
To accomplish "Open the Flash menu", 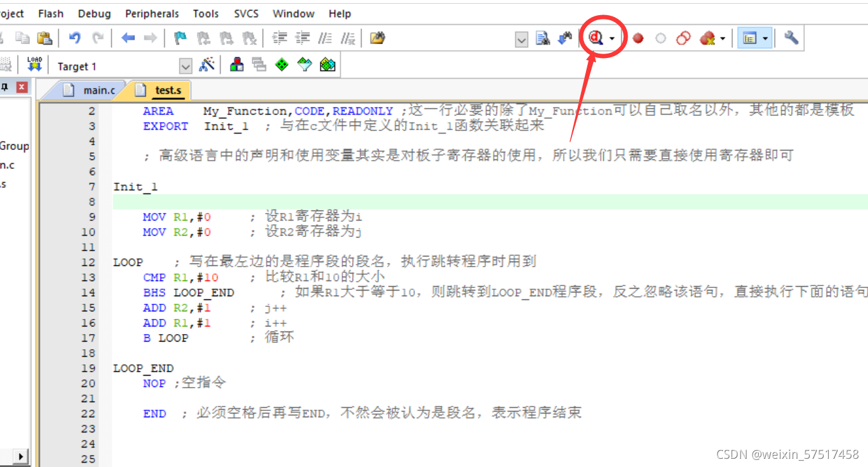I will click(50, 13).
